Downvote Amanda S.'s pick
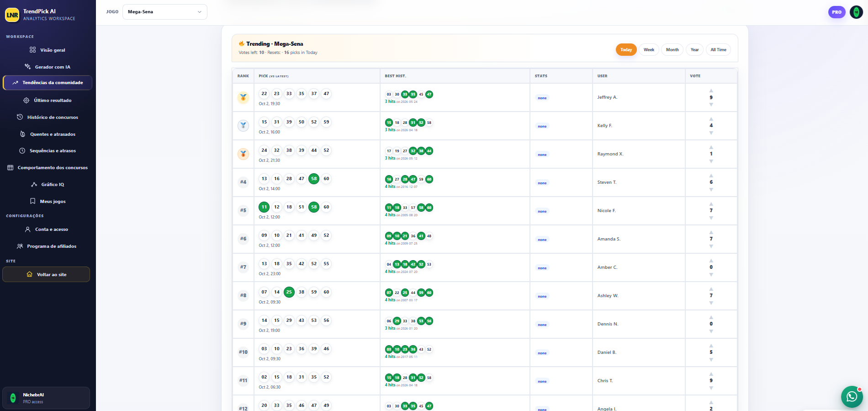Image resolution: width=868 pixels, height=411 pixels. 711,246
